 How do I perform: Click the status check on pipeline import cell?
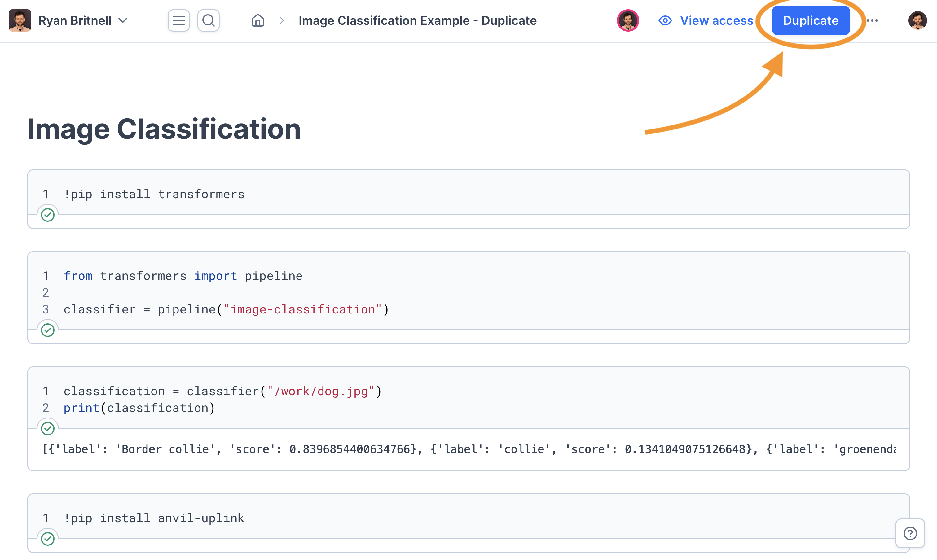point(48,330)
